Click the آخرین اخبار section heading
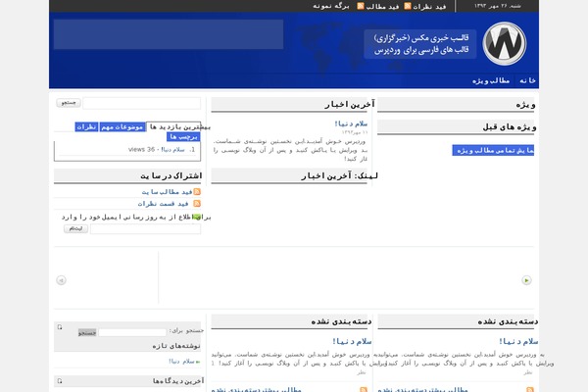This screenshot has height=392, width=588. click(x=350, y=104)
